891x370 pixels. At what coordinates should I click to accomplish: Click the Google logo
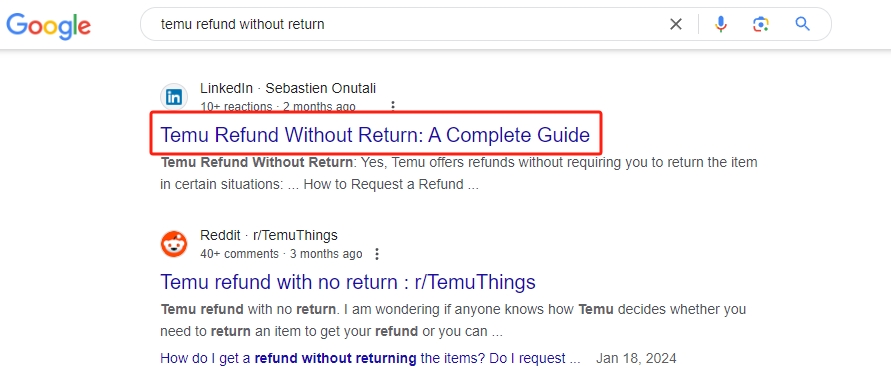[x=49, y=25]
